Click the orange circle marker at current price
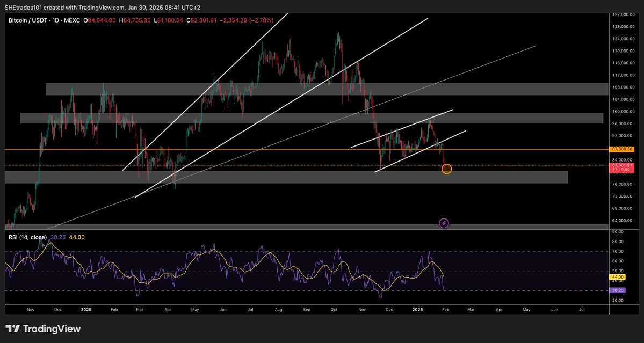 [x=446, y=169]
